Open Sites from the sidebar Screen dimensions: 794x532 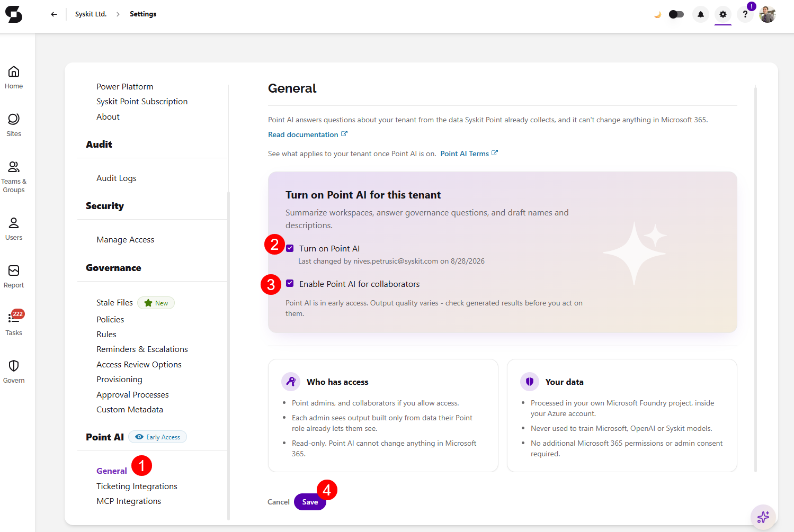click(14, 125)
